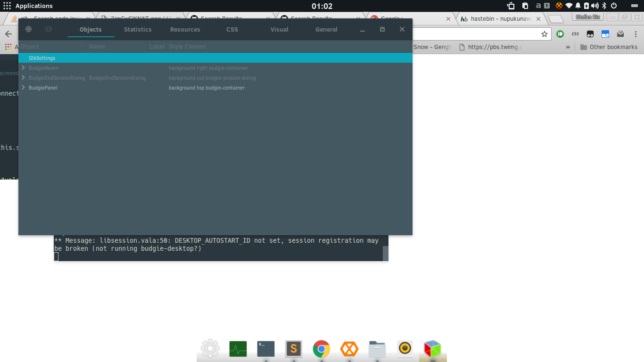Click the 'a' input method tray icon

pos(538,6)
